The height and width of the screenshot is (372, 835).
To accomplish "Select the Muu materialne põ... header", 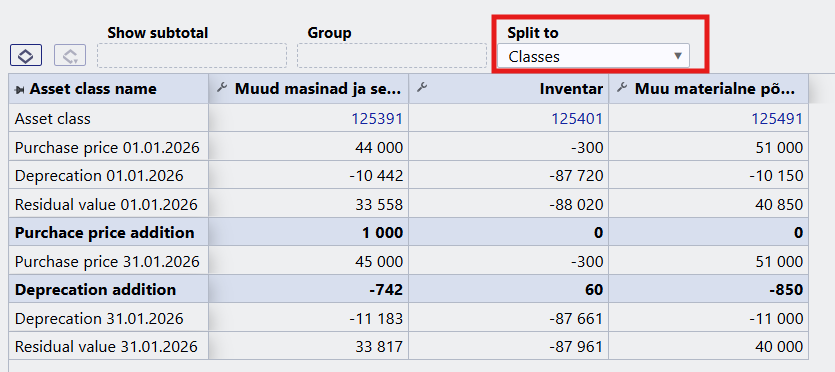I will 709,89.
